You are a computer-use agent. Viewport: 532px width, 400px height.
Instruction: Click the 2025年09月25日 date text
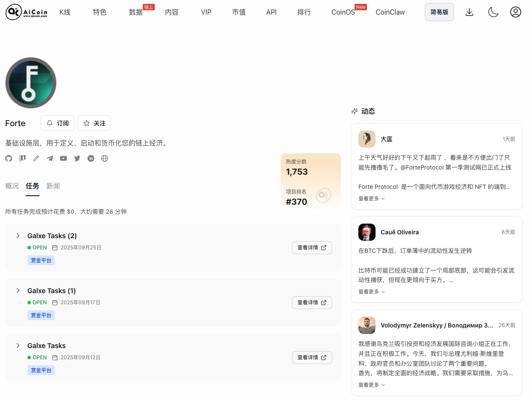coord(81,248)
